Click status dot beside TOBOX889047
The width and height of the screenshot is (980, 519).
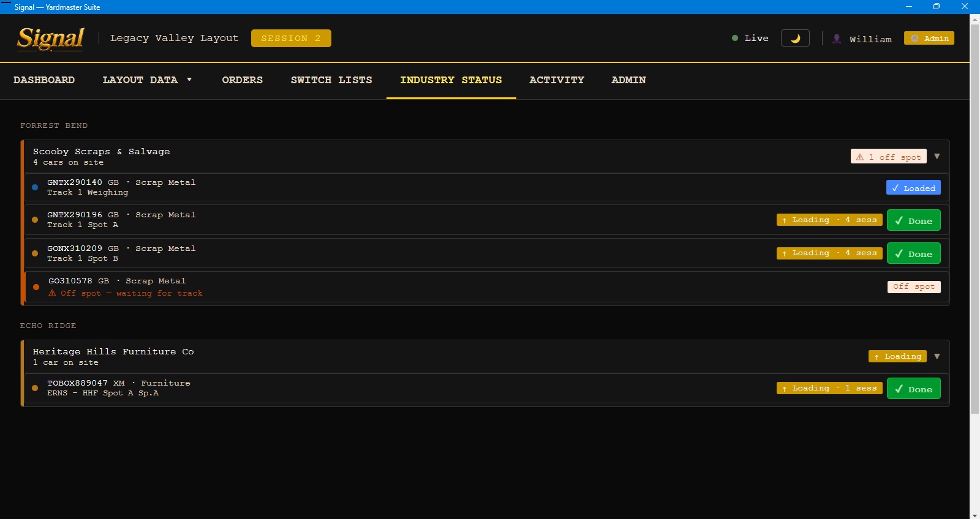[x=35, y=388]
